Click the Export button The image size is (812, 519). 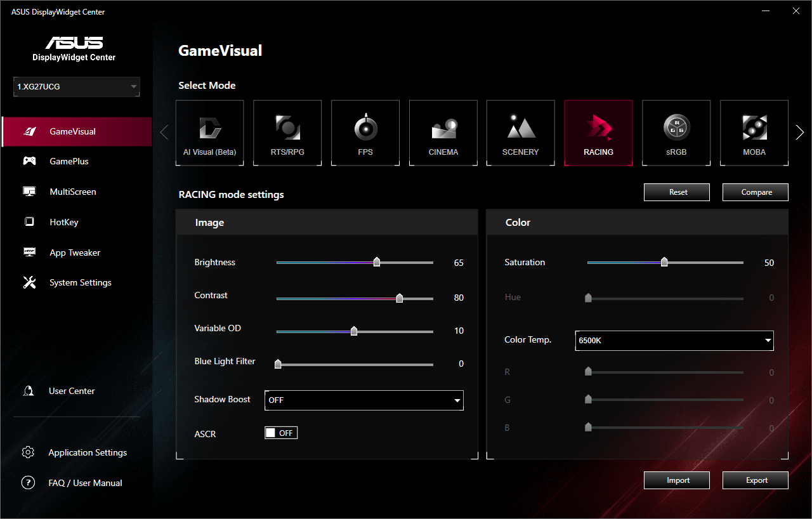pyautogui.click(x=756, y=480)
